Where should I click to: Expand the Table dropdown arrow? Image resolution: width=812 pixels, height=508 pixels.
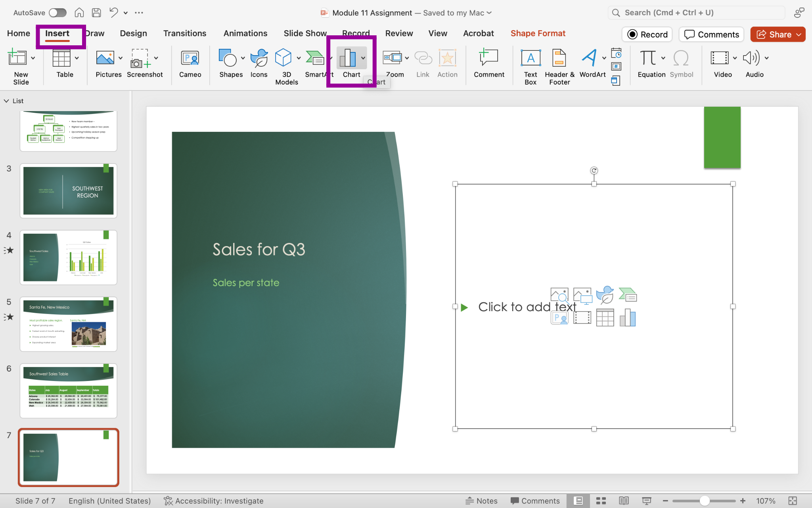tap(77, 58)
